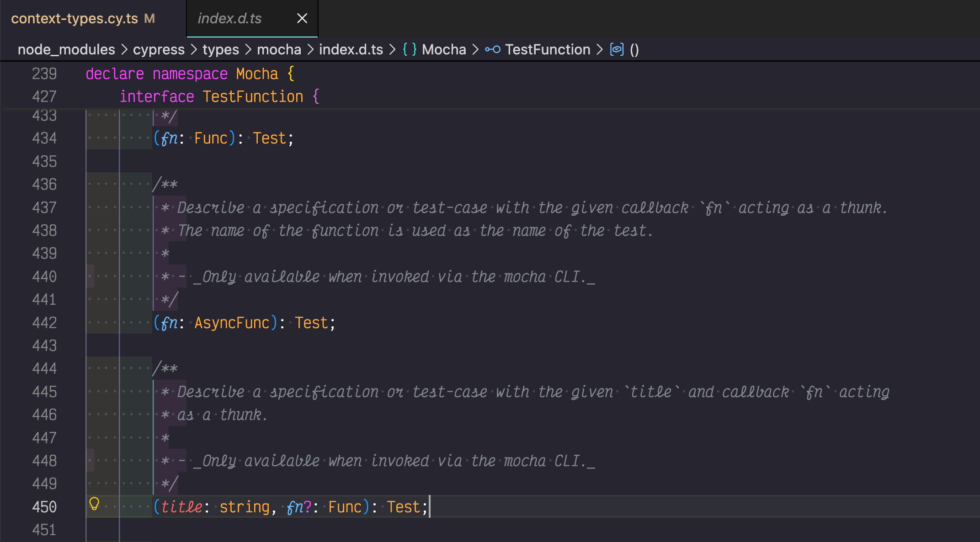Screen dimensions: 980x542
Task: Expand the types breadcrumb item
Action: (220, 49)
